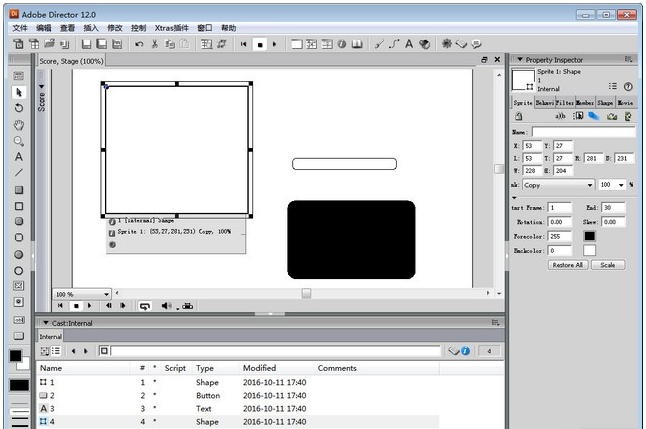The width and height of the screenshot is (646, 429).
Task: Click the Cut scissors icon
Action: [x=155, y=44]
